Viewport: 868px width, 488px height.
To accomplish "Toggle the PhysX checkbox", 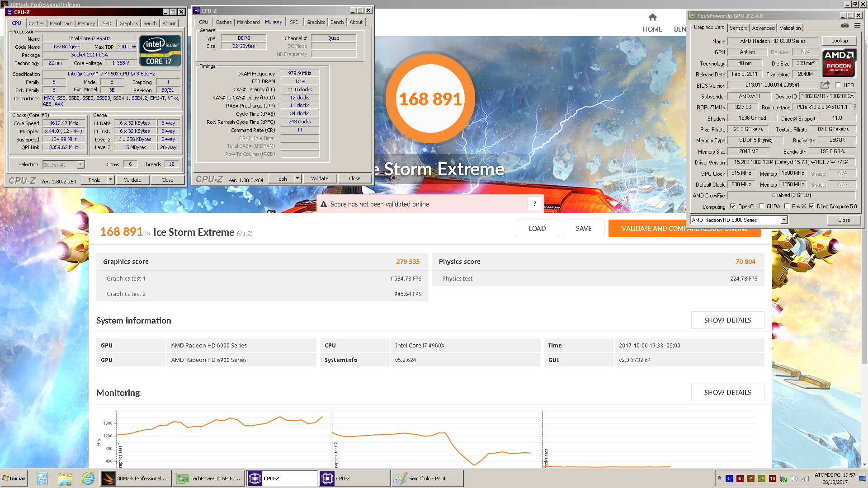I will click(787, 206).
